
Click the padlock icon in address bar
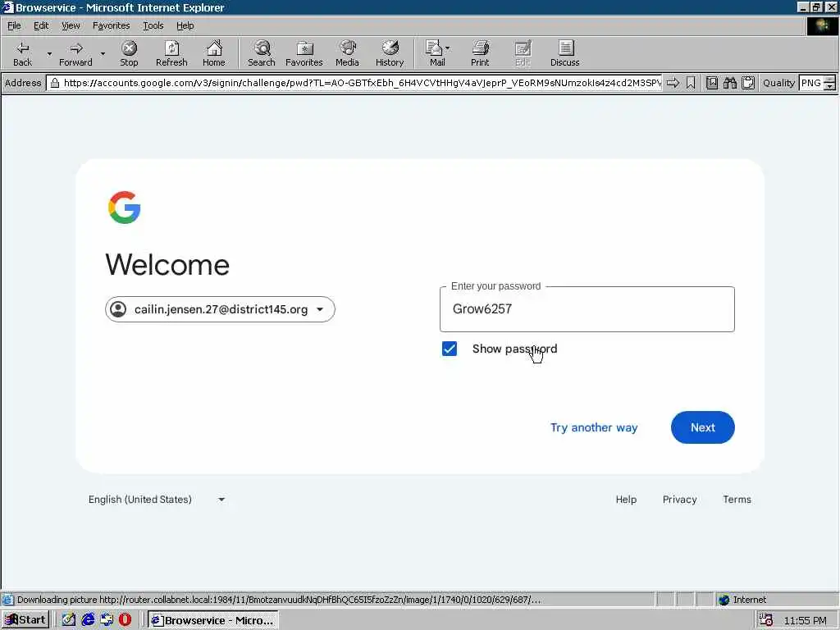(55, 83)
